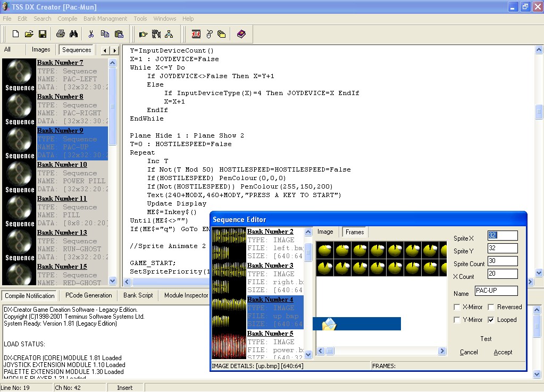The width and height of the screenshot is (544, 392).
Task: Save using the floppy disk icon
Action: [x=43, y=34]
